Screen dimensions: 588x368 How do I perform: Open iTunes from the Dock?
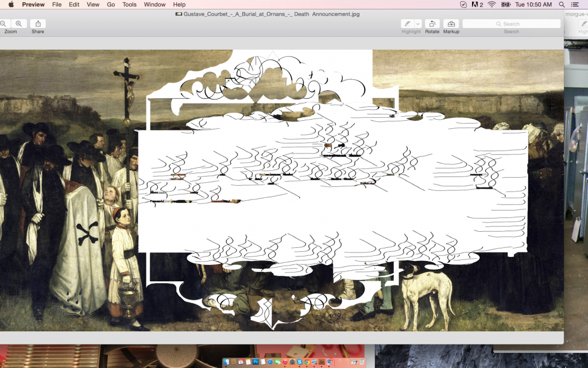click(x=285, y=362)
